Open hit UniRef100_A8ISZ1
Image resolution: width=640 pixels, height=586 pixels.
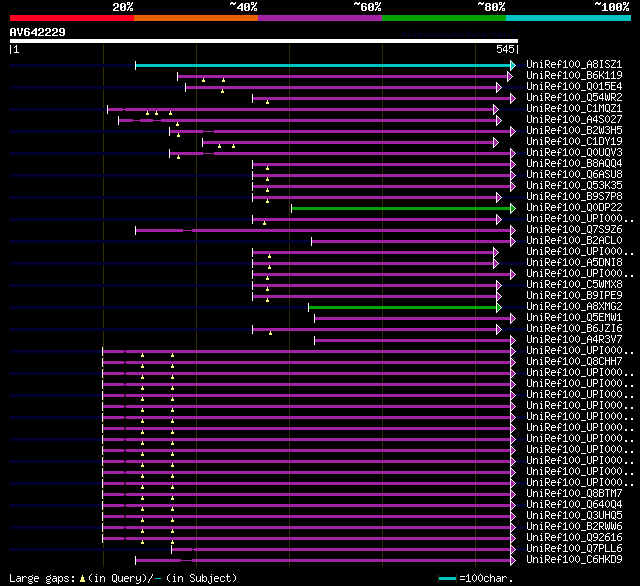tap(574, 64)
